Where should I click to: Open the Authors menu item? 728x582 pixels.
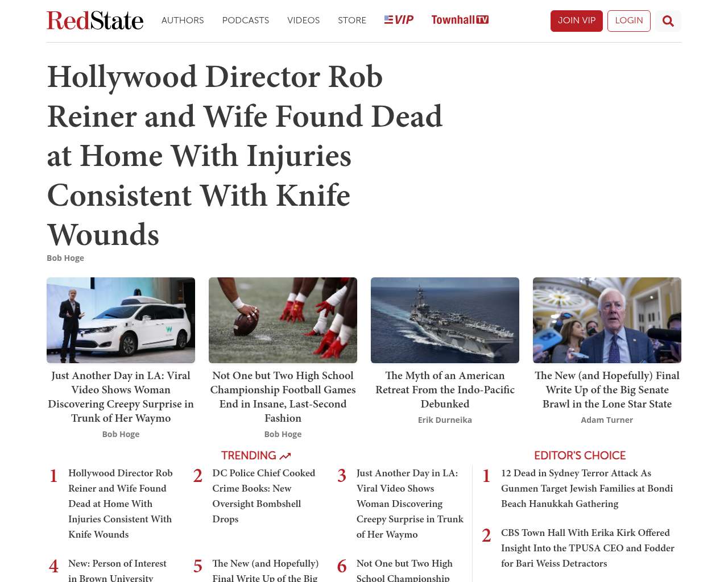click(x=183, y=20)
